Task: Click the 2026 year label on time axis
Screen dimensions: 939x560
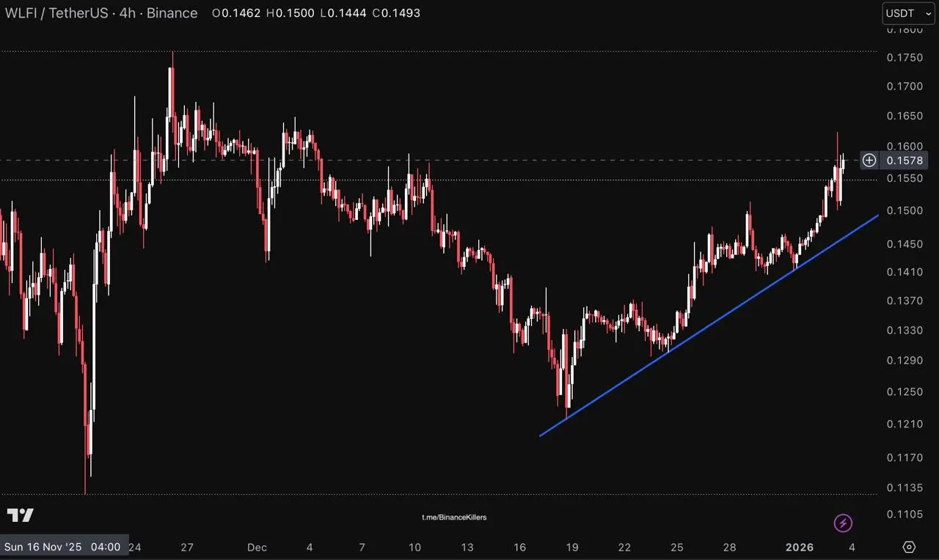Action: (x=800, y=547)
